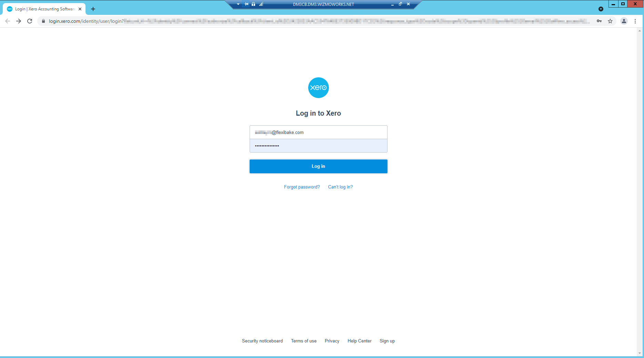Open the Help Center footer link

point(360,341)
